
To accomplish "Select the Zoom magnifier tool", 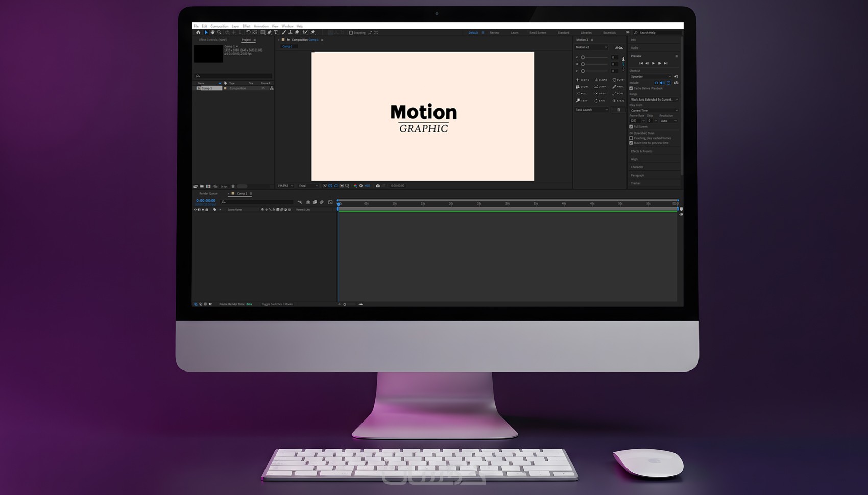I will pos(219,32).
